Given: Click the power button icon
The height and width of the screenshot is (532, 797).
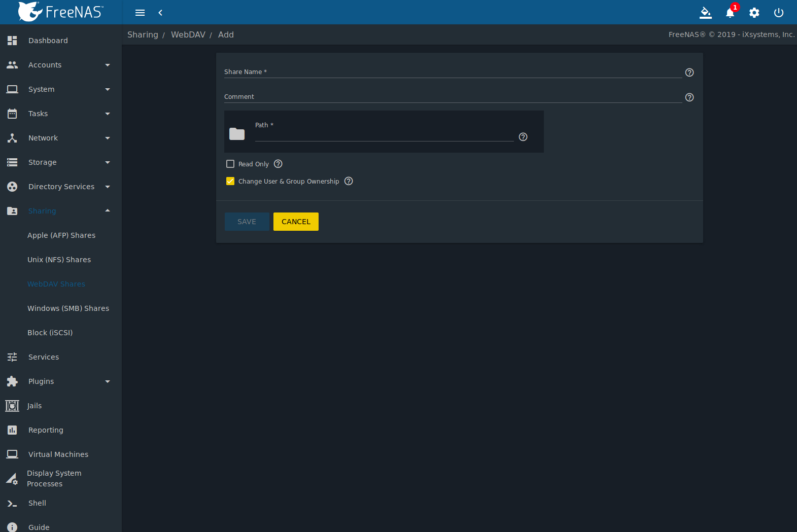Looking at the screenshot, I should coord(779,13).
